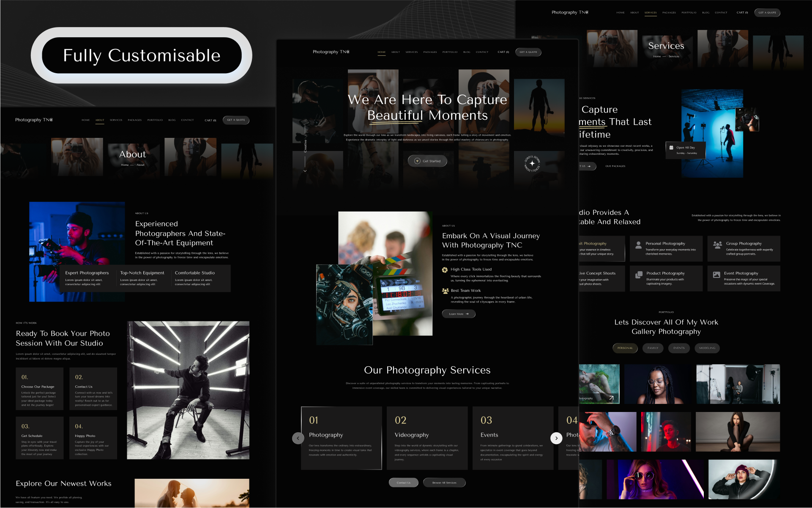
Task: Open HOME in center page navigation
Action: coord(382,52)
